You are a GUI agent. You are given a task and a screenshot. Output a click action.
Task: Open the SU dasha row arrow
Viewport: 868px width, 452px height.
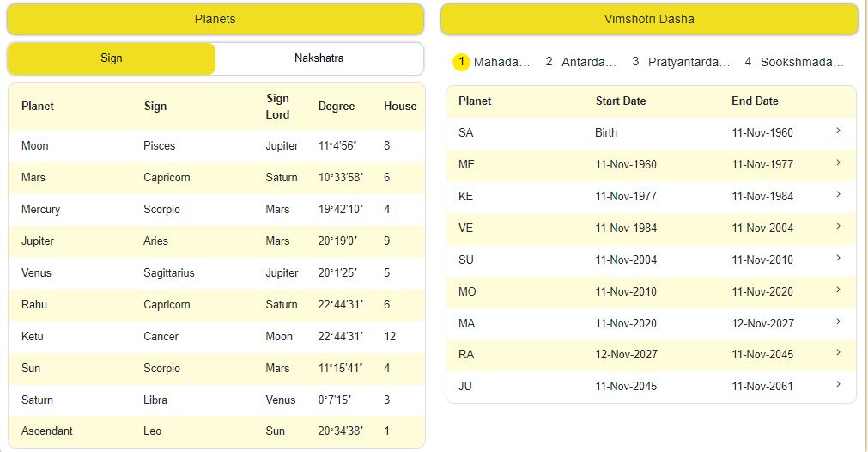click(838, 258)
